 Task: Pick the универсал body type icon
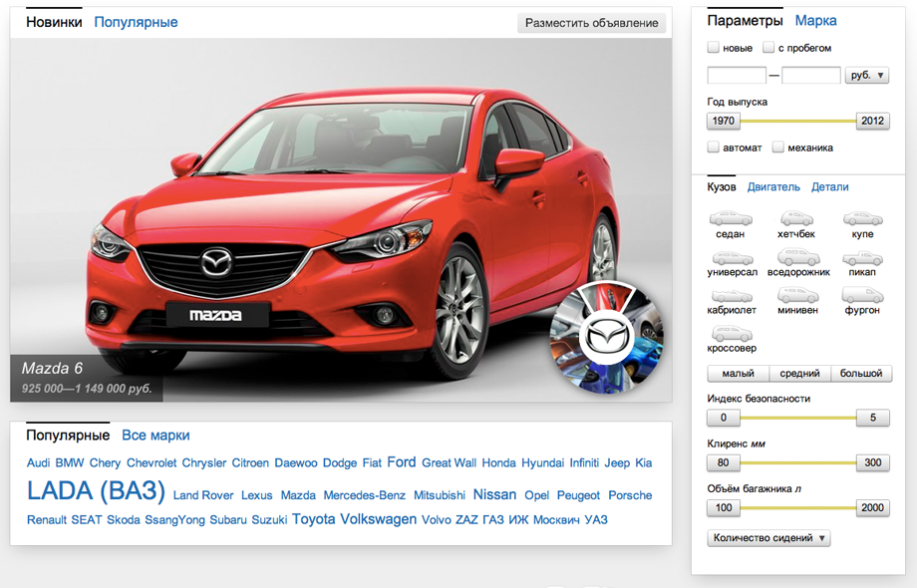click(733, 258)
